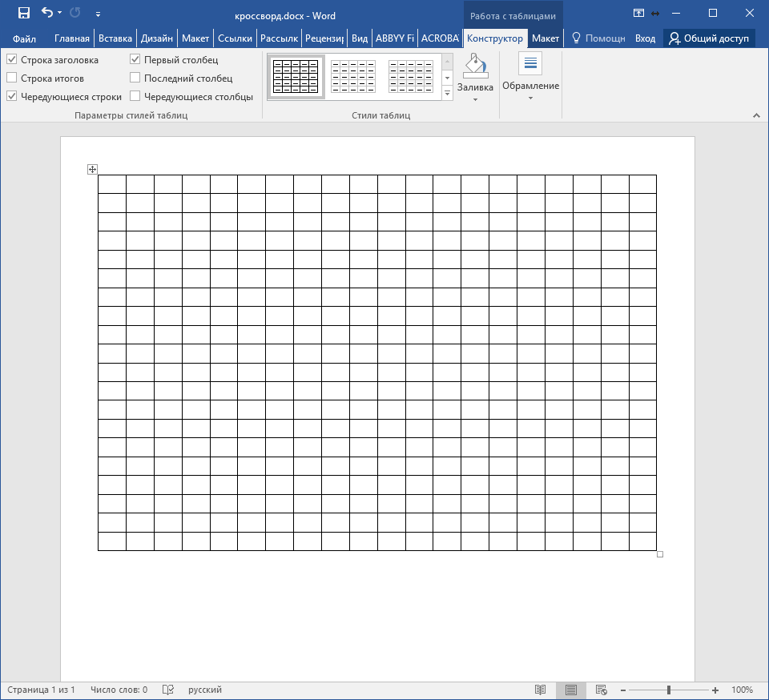Image resolution: width=769 pixels, height=700 pixels.
Task: Open the spelling check status icon
Action: tap(168, 690)
